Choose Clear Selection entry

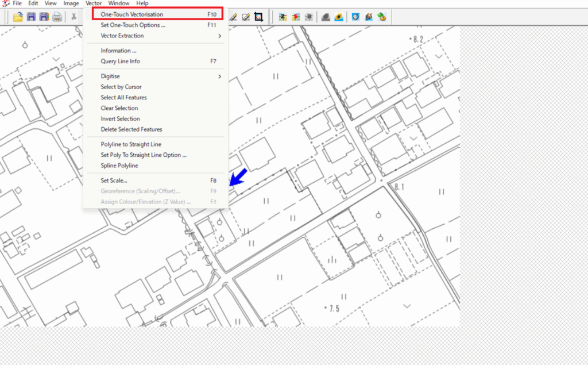(156, 108)
